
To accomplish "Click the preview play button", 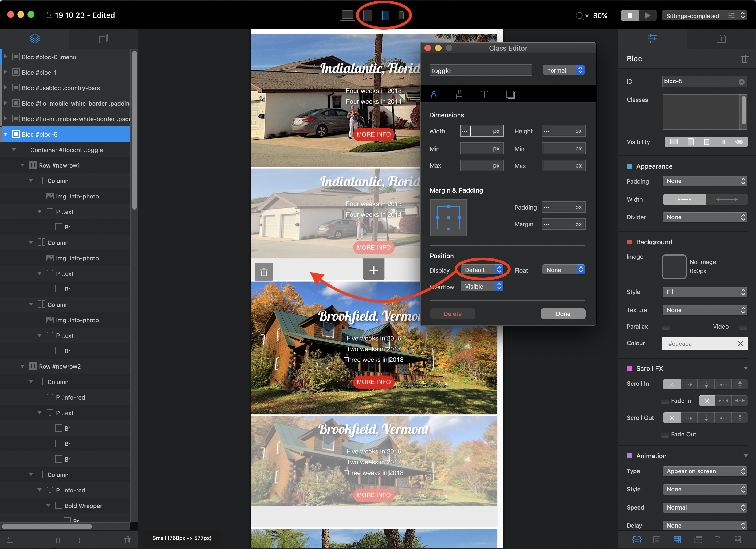I will 648,15.
